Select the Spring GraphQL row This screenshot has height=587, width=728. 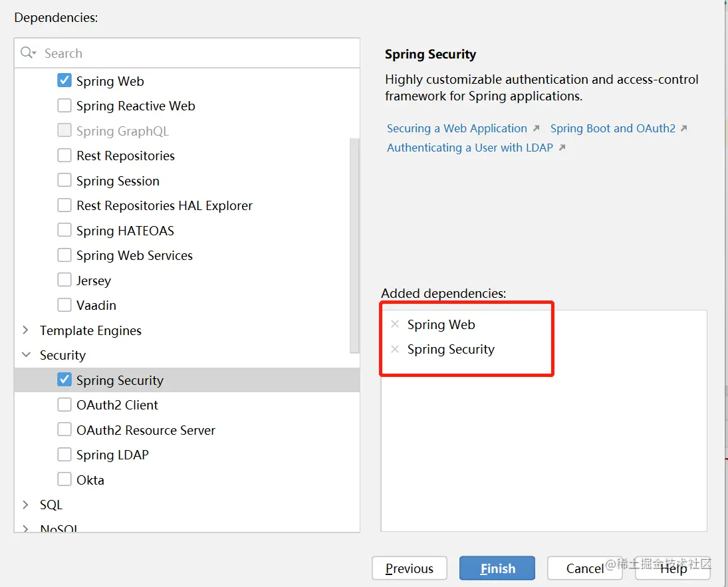pyautogui.click(x=187, y=130)
